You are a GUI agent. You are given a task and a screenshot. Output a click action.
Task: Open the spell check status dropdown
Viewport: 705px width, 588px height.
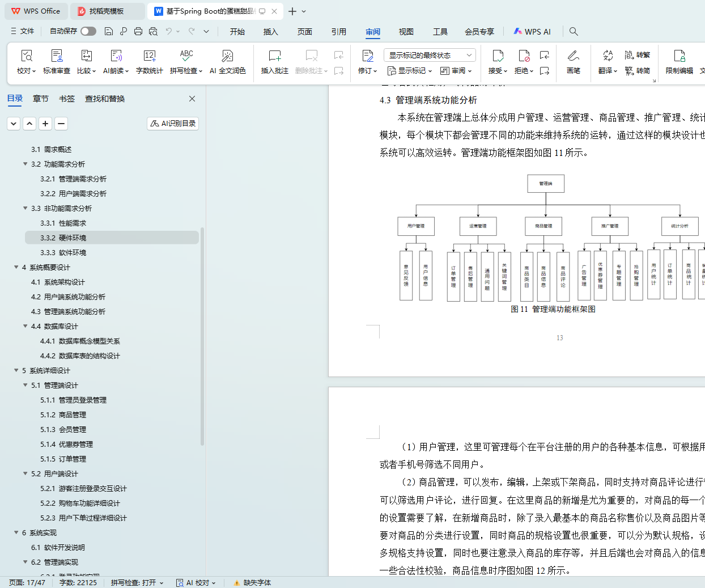tap(137, 582)
